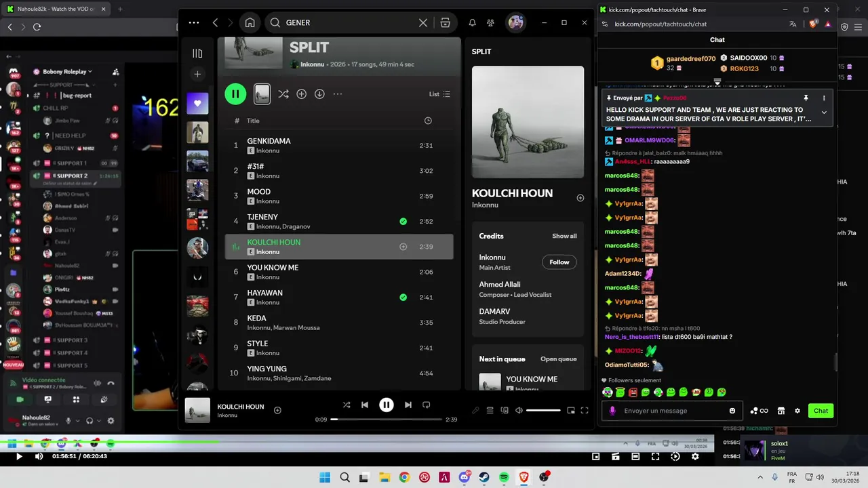The height and width of the screenshot is (488, 868).
Task: Adjust Spotify volume slider
Action: [543, 410]
